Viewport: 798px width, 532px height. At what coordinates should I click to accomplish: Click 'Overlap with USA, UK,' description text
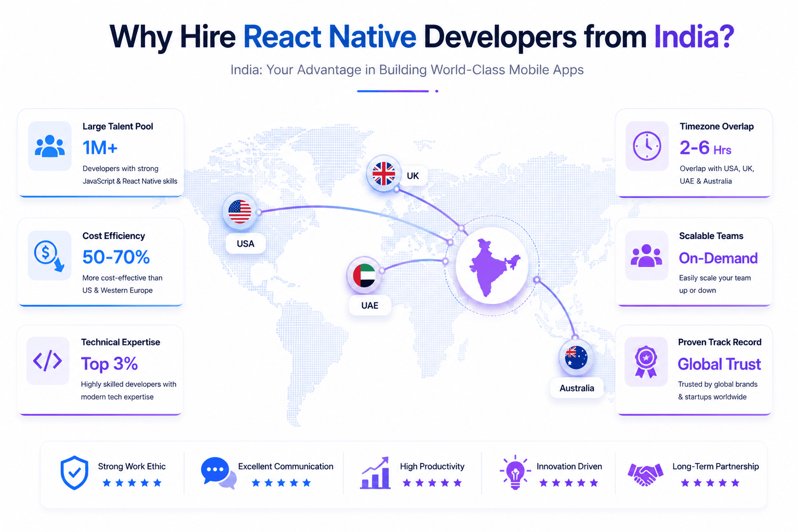717,169
